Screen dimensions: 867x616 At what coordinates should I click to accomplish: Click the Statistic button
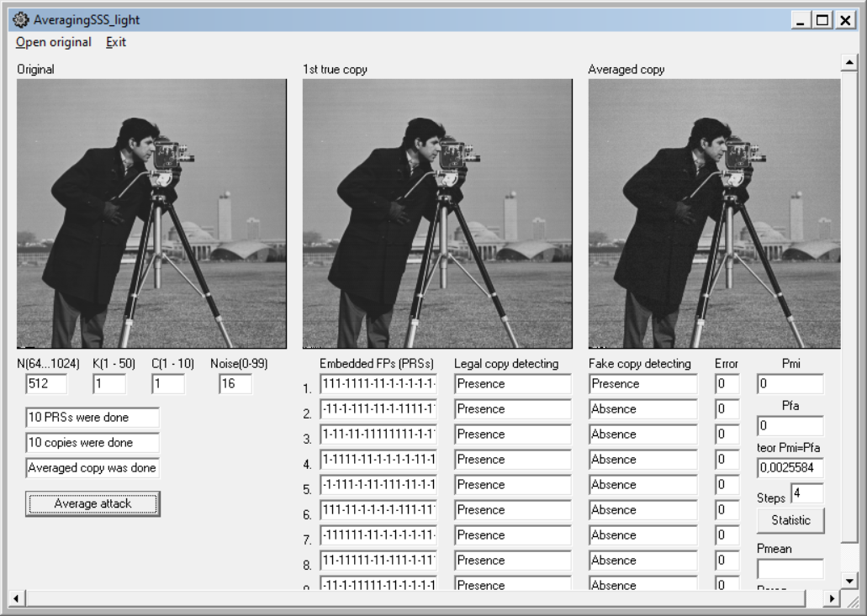pyautogui.click(x=790, y=520)
